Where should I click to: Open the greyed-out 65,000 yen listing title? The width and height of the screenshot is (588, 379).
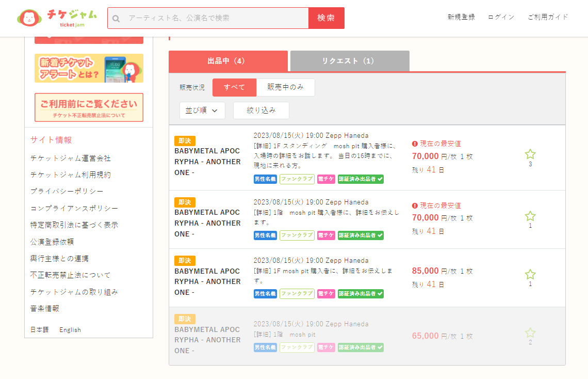point(207,340)
